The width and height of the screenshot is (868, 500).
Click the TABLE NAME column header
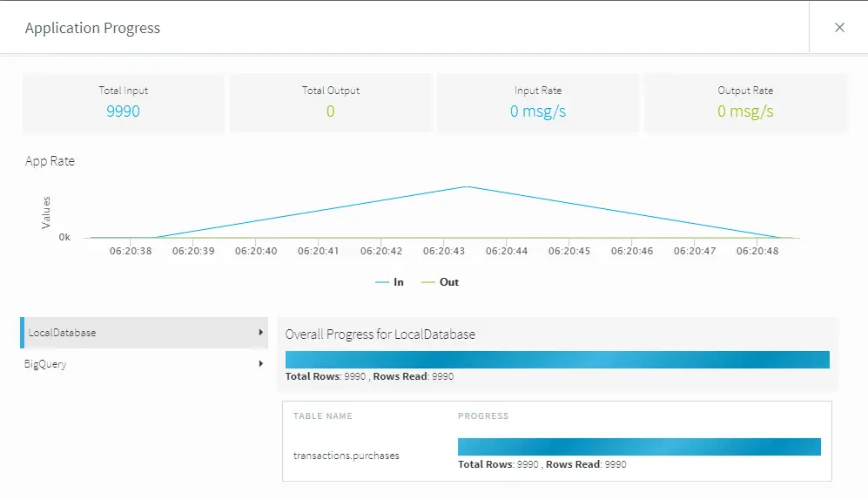point(322,416)
